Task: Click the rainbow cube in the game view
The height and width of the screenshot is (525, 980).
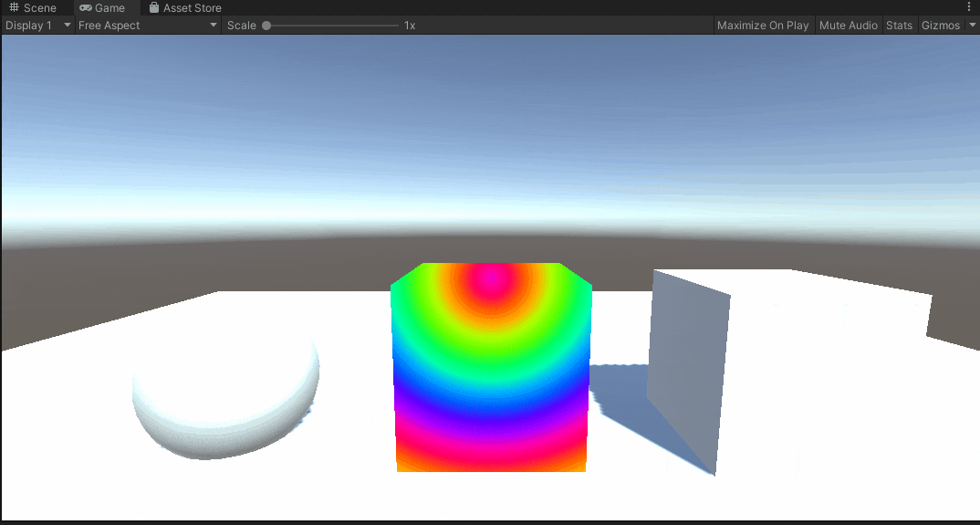Action: pyautogui.click(x=491, y=367)
